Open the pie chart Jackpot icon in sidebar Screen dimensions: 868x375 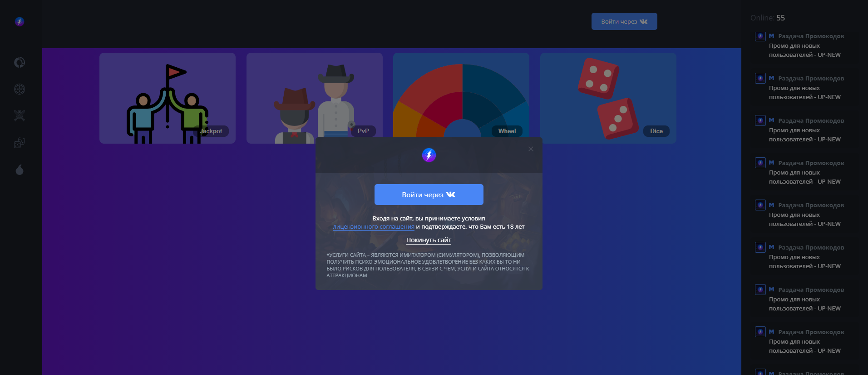coord(20,62)
